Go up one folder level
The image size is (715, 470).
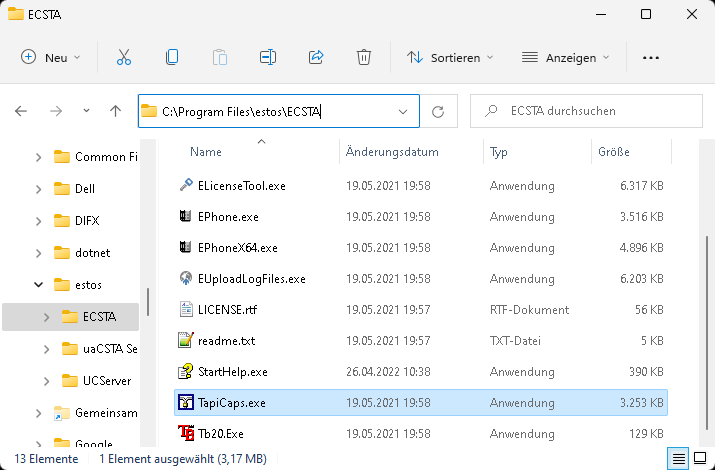[115, 112]
